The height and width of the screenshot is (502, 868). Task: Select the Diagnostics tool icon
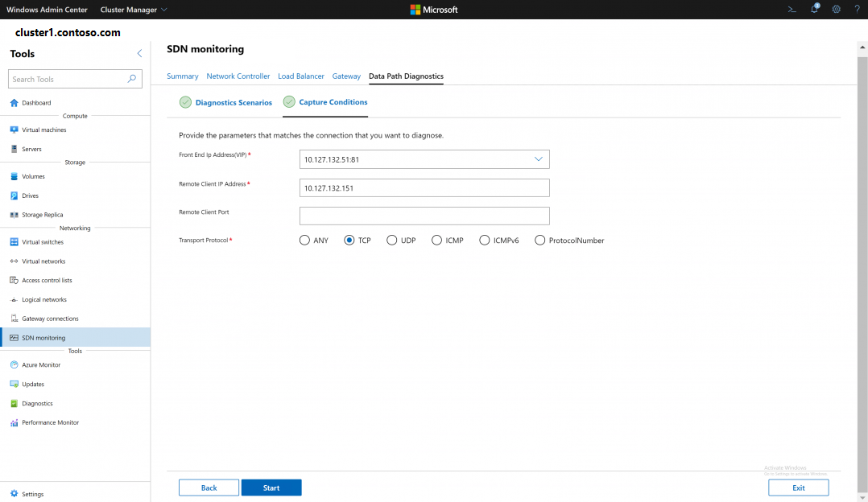pyautogui.click(x=14, y=404)
